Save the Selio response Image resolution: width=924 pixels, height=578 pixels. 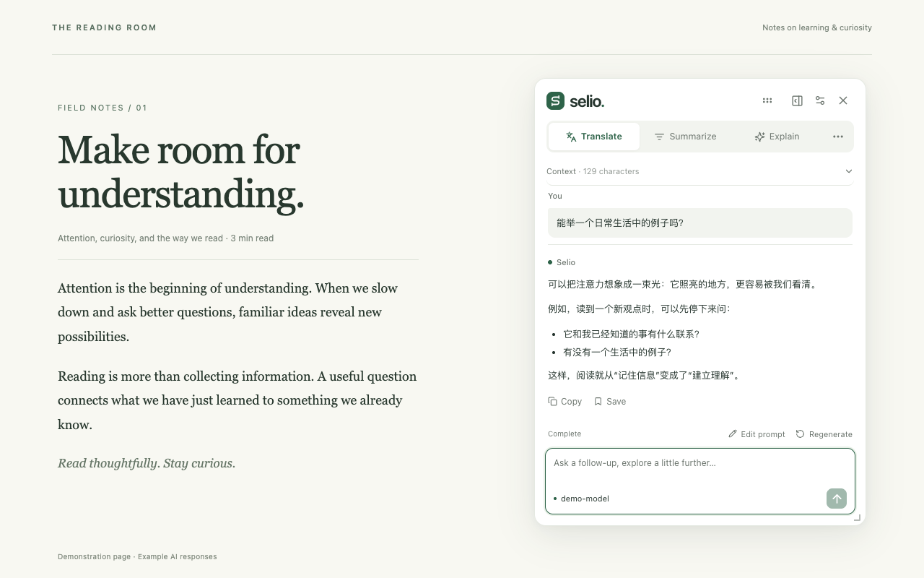[610, 402]
